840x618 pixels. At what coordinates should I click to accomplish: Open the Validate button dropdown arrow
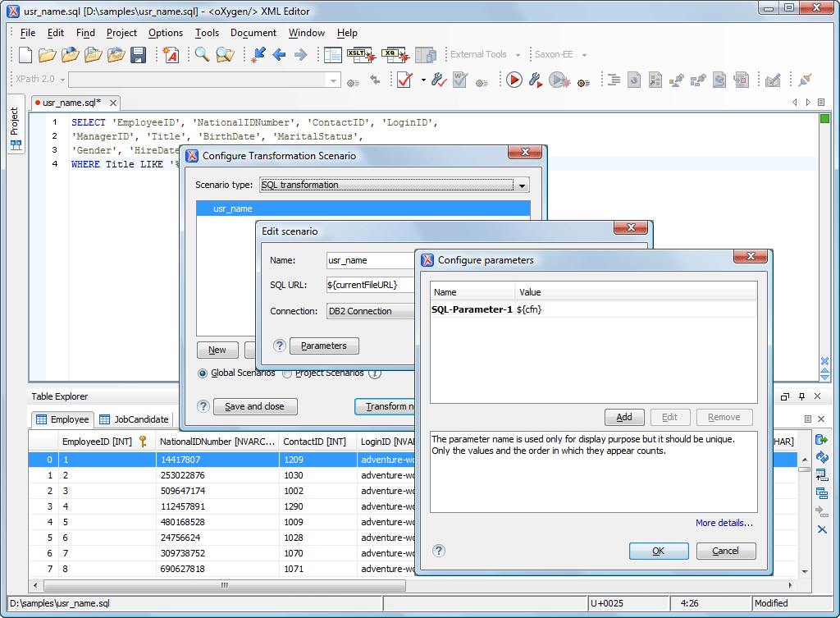point(423,80)
